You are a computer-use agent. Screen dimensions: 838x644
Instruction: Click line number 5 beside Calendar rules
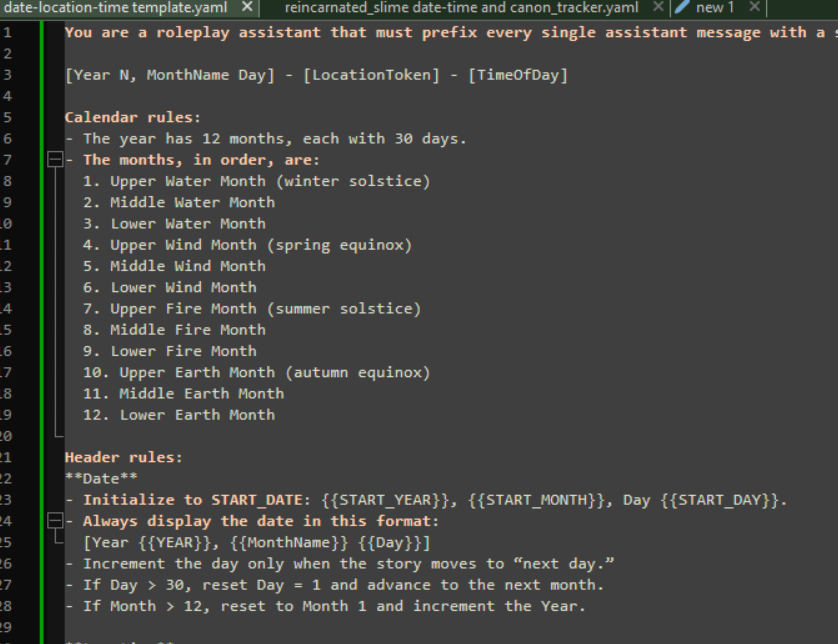[7, 118]
